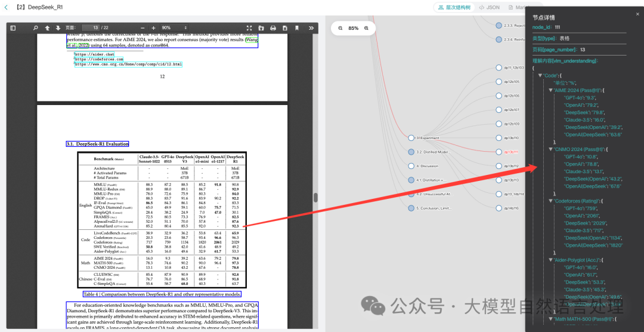Viewport: 644px width, 332px height.
Task: Switch to the JSON tab
Action: click(x=490, y=7)
